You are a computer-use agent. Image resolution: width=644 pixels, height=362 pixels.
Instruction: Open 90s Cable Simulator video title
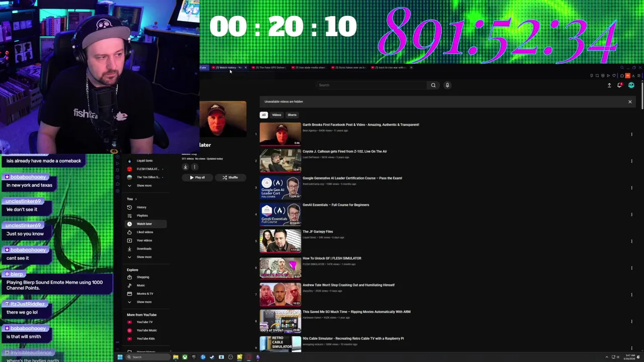353,338
